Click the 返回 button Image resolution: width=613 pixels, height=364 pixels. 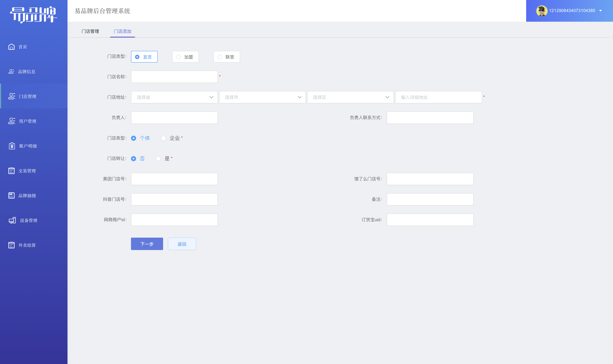(182, 244)
